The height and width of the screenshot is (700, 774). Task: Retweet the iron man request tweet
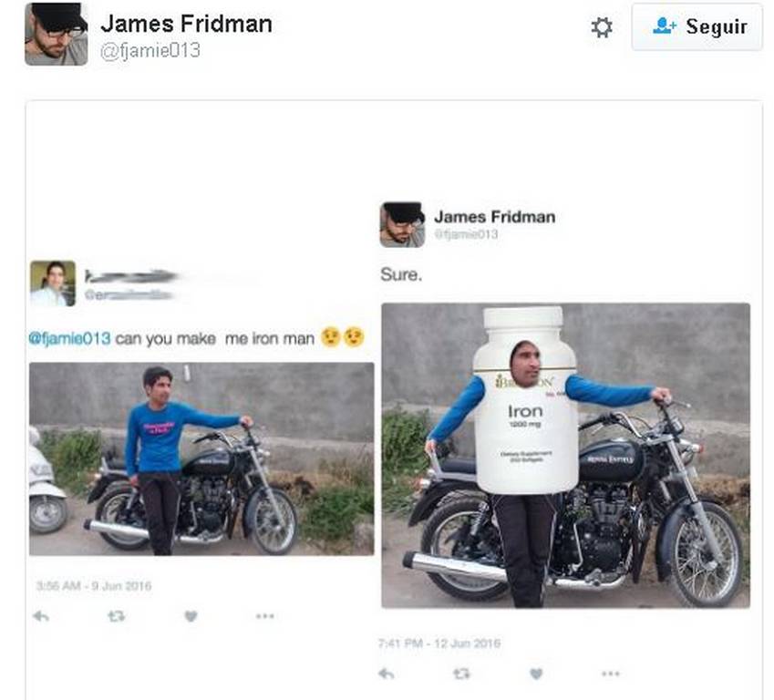[x=116, y=616]
